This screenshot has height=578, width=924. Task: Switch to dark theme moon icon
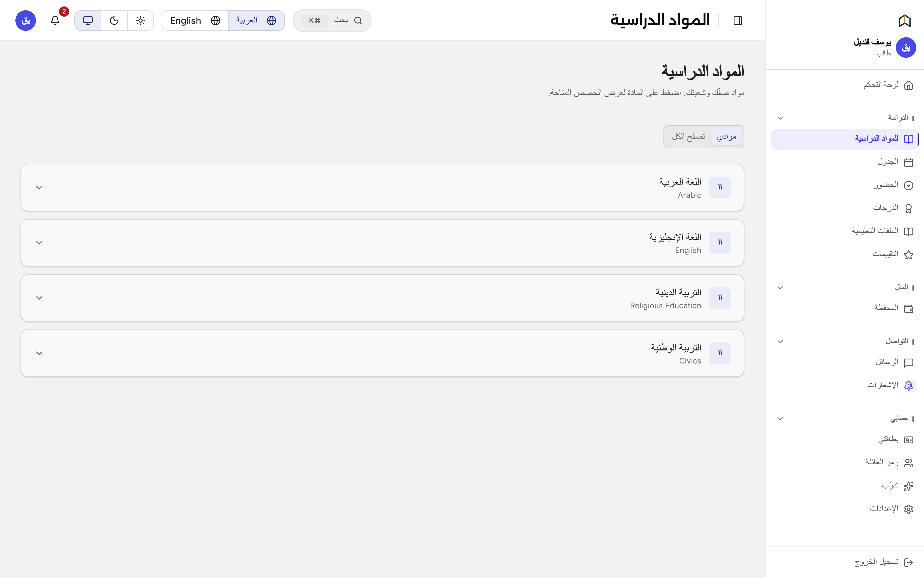click(x=114, y=20)
